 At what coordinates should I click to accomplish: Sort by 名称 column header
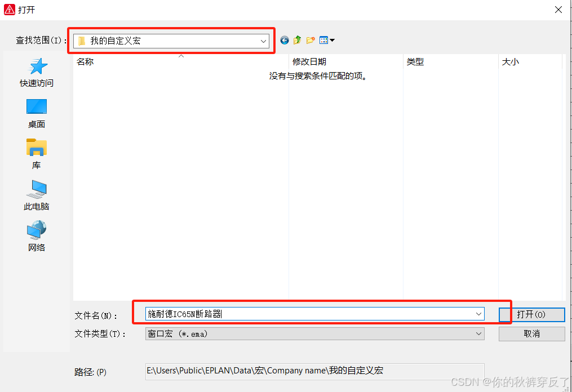point(181,62)
